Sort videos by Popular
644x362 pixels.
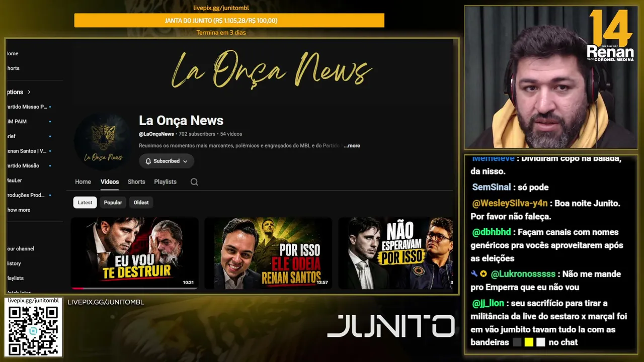coord(113,203)
